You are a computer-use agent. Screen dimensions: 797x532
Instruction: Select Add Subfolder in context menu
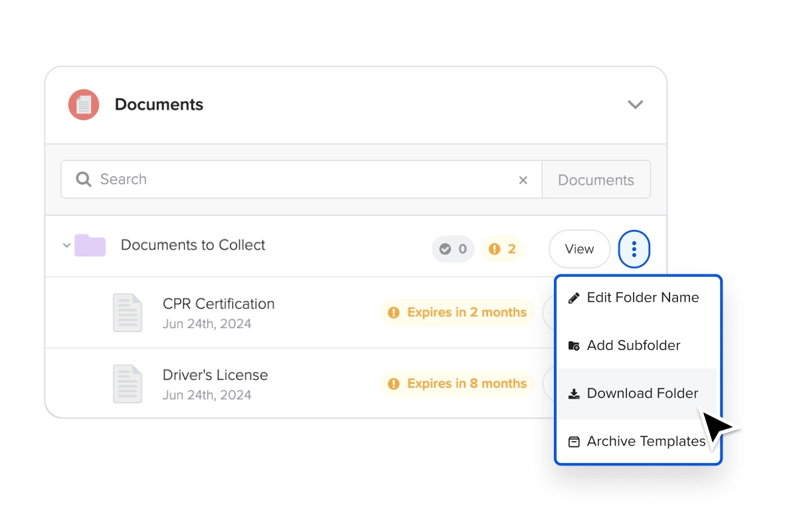point(633,346)
